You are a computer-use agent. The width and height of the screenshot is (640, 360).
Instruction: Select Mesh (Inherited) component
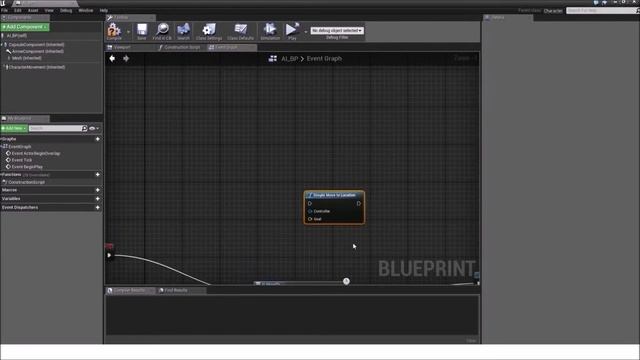[x=27, y=58]
